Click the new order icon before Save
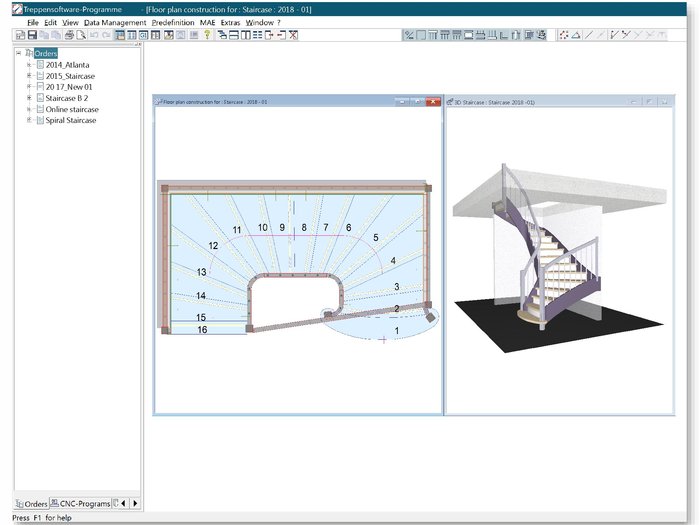Screen dimensions: 700x525 click(x=20, y=35)
